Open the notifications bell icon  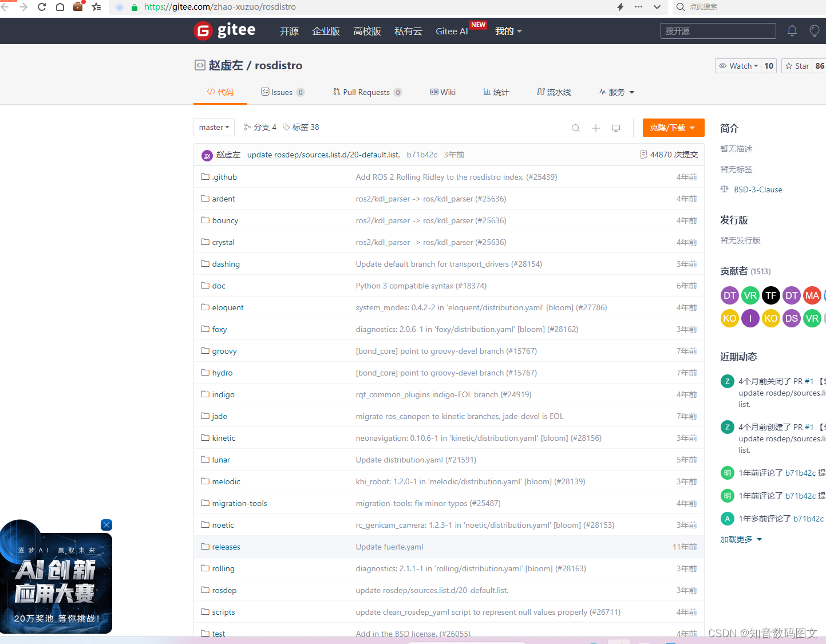click(x=792, y=31)
